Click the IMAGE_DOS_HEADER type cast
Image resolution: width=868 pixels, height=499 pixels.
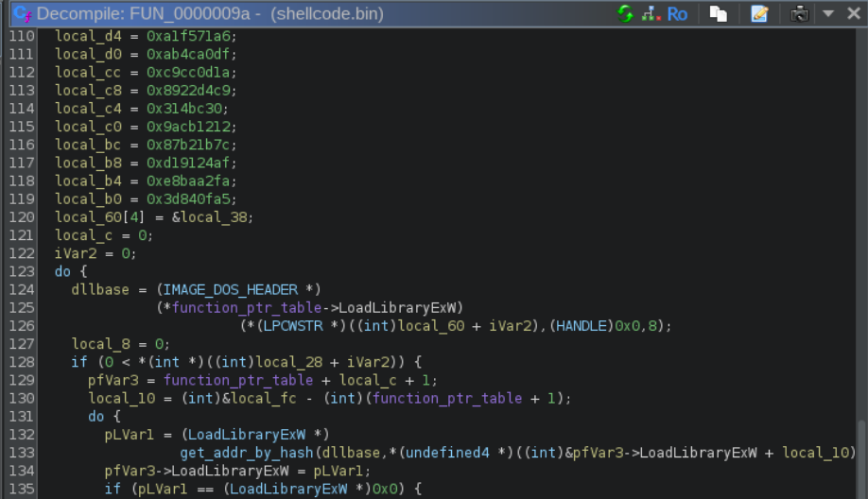240,289
